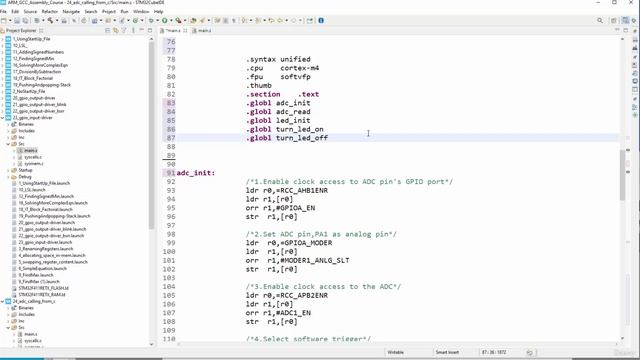
Task: Click the Project Explorer filter icon
Action: tap(124, 31)
